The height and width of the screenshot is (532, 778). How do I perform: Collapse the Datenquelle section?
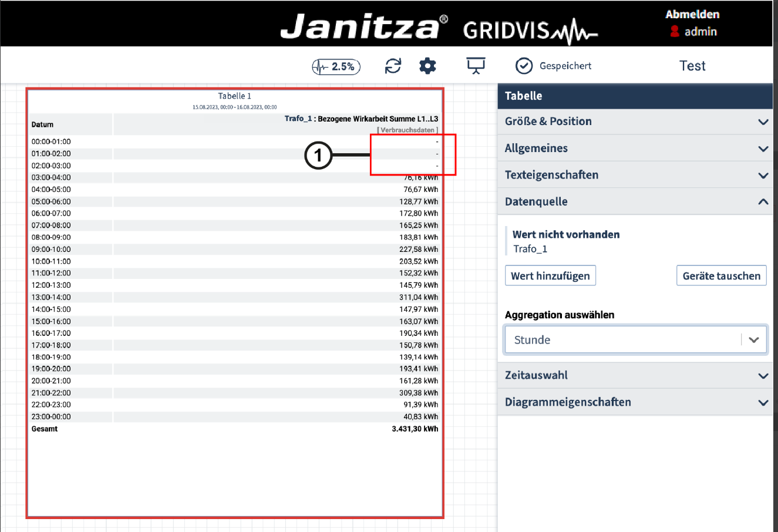coord(635,202)
